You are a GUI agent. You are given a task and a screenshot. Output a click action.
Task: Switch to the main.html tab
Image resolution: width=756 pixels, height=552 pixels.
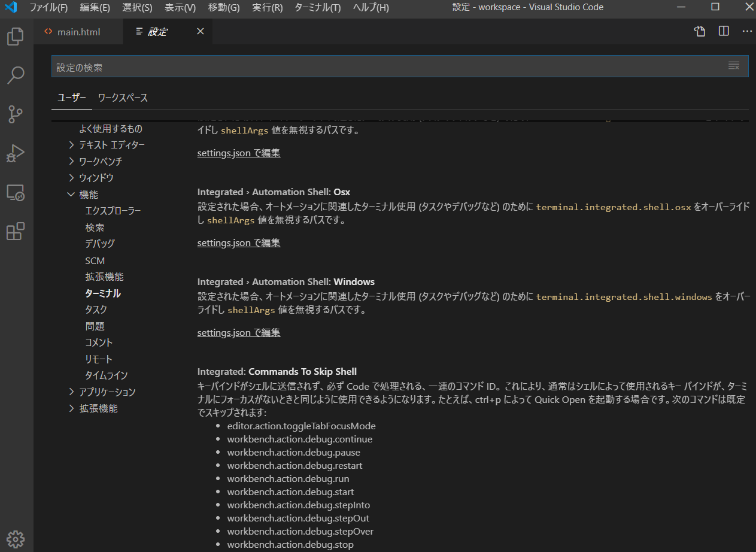coord(78,32)
